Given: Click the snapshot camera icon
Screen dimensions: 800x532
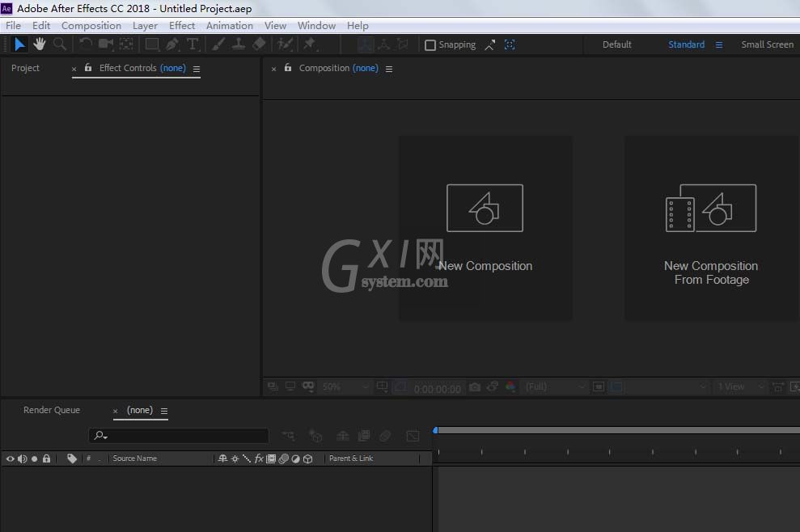Looking at the screenshot, I should point(475,387).
